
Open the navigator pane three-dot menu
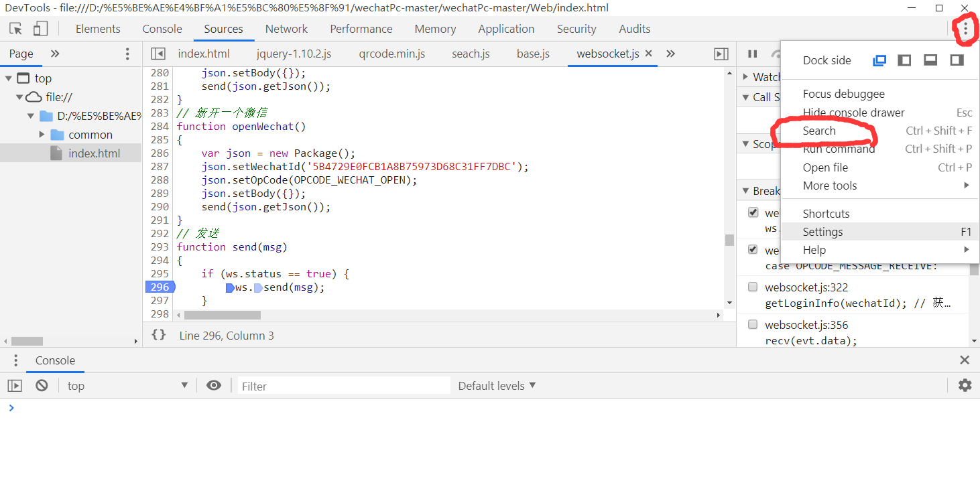pyautogui.click(x=127, y=54)
